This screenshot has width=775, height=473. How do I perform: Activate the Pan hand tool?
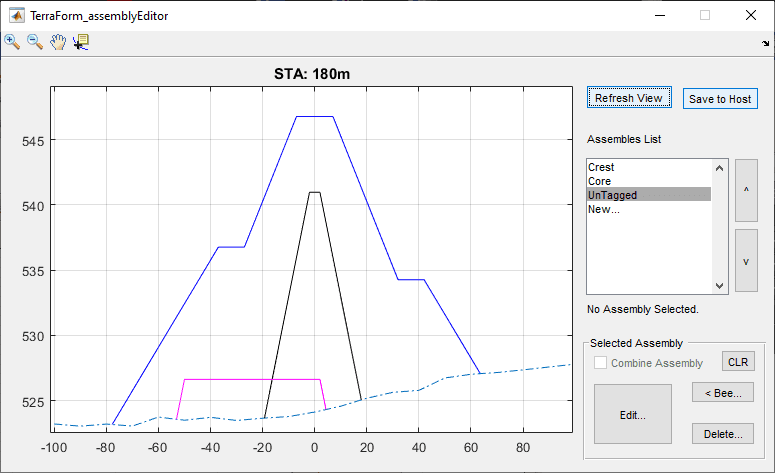pyautogui.click(x=58, y=42)
